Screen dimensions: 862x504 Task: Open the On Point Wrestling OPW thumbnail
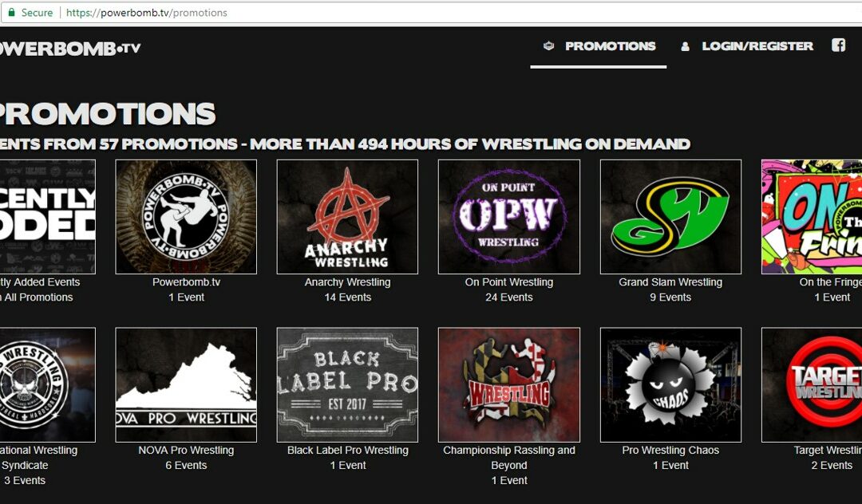[509, 217]
